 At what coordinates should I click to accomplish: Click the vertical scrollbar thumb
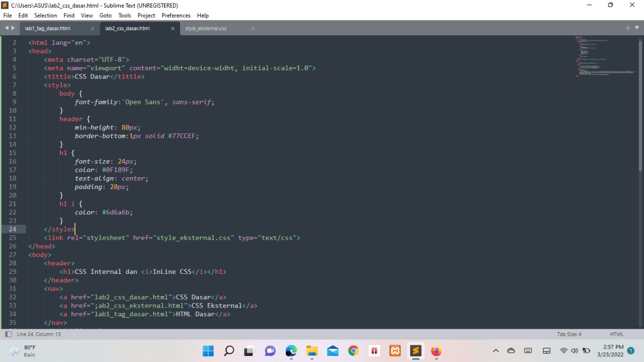pyautogui.click(x=640, y=106)
